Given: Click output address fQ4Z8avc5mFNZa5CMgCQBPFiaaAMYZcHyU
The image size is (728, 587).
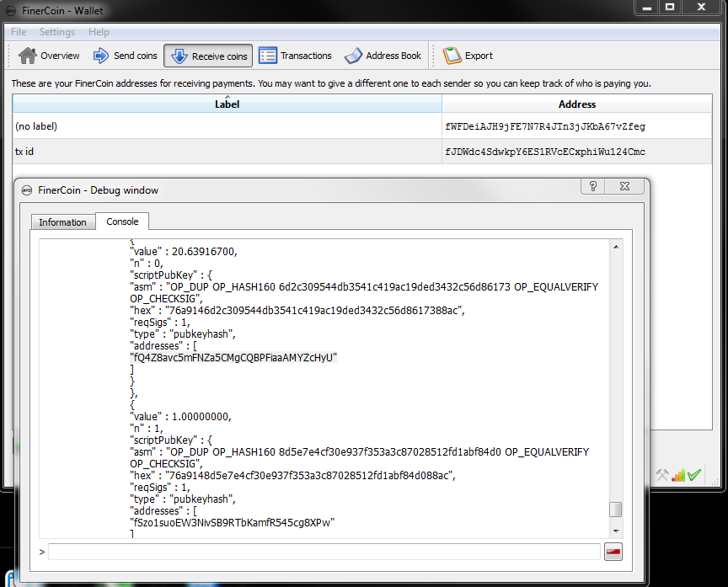Looking at the screenshot, I should (x=233, y=358).
